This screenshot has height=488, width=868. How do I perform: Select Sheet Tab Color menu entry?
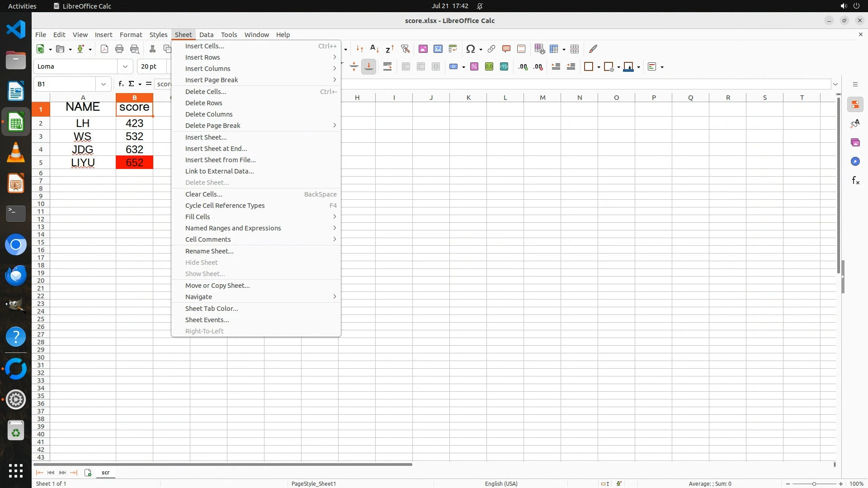pyautogui.click(x=212, y=309)
